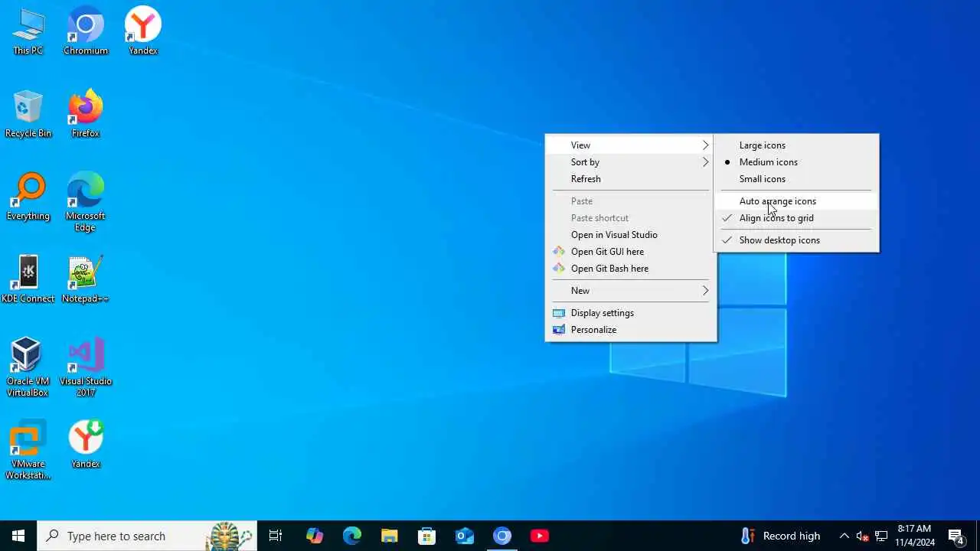Switch to Chromium in the taskbar

501,536
